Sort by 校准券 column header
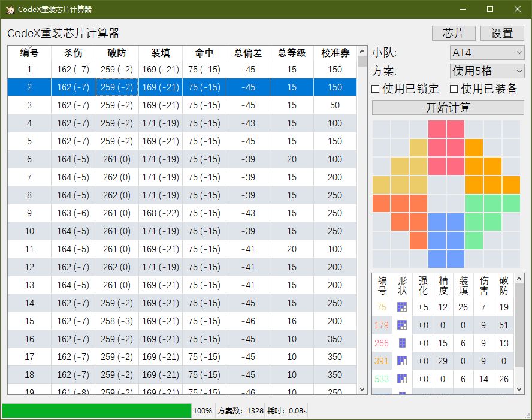This screenshot has height=420, width=532. click(335, 53)
